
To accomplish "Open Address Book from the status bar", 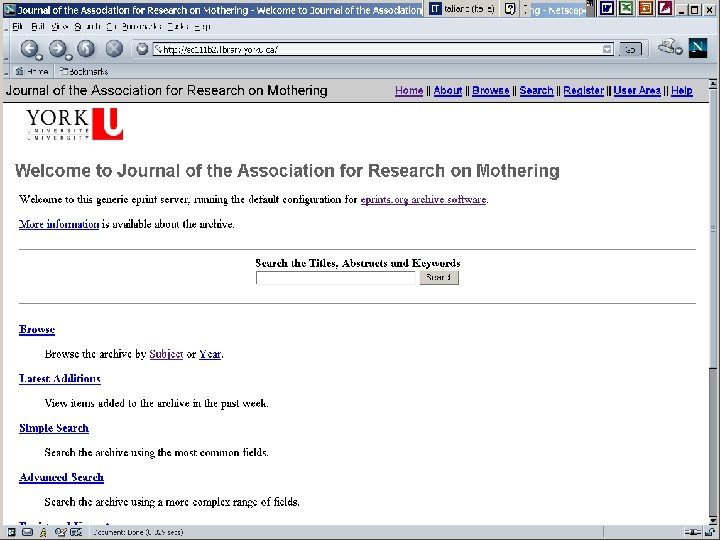I will (76, 532).
